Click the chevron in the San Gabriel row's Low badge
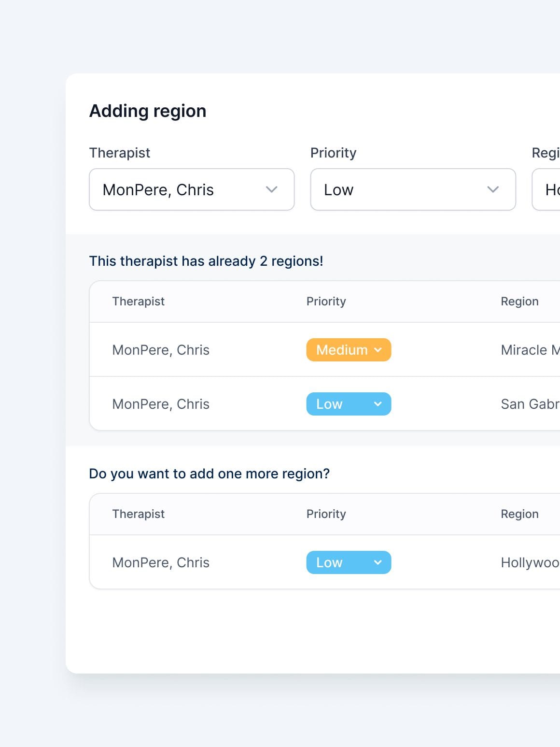 [x=378, y=404]
